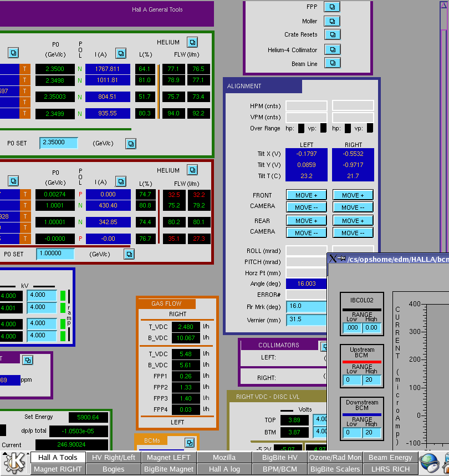The height and width of the screenshot is (476, 449).
Task: Switch to BigBite Magnet taskbar window
Action: pos(169,469)
